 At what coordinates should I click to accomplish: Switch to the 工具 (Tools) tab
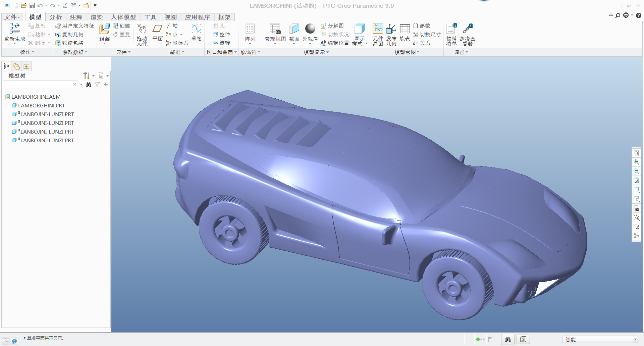coord(150,17)
